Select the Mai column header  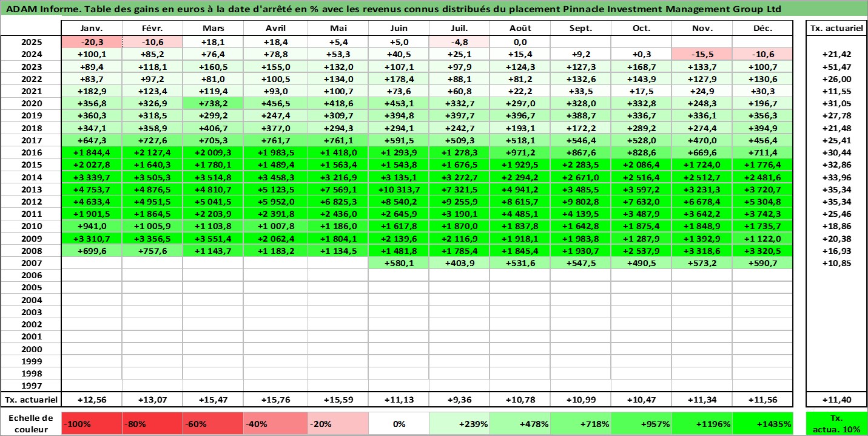coord(338,29)
